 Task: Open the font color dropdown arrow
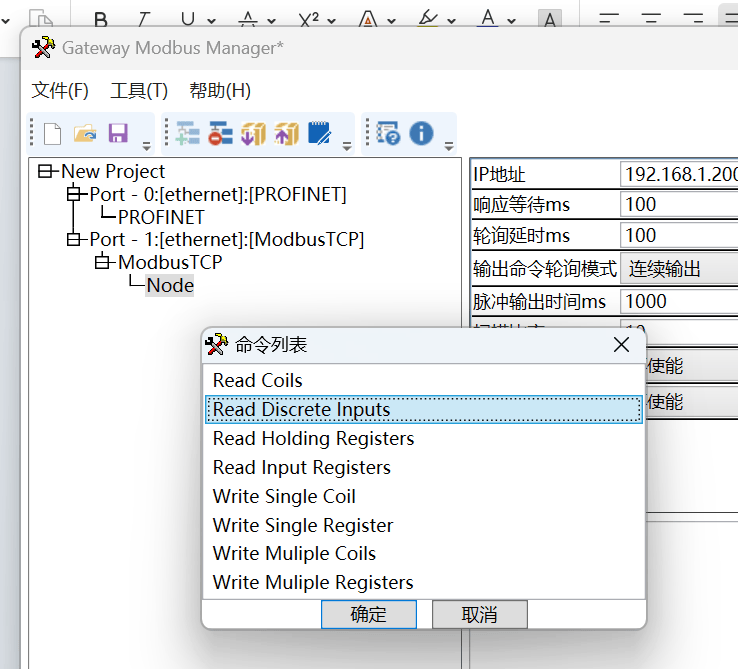[512, 21]
